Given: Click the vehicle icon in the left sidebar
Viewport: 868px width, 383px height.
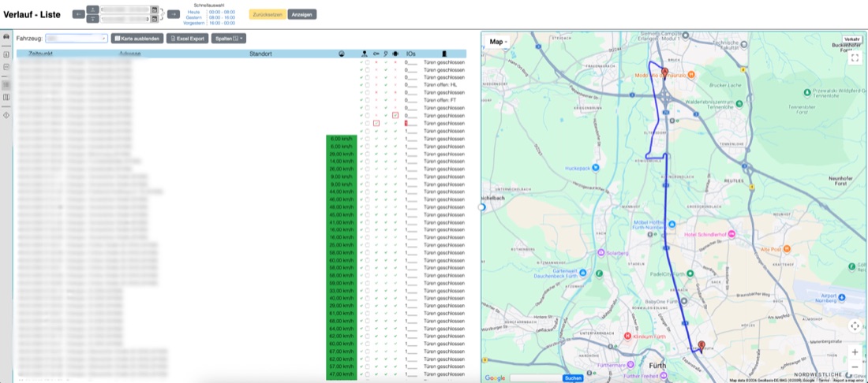Looking at the screenshot, I should pos(6,36).
